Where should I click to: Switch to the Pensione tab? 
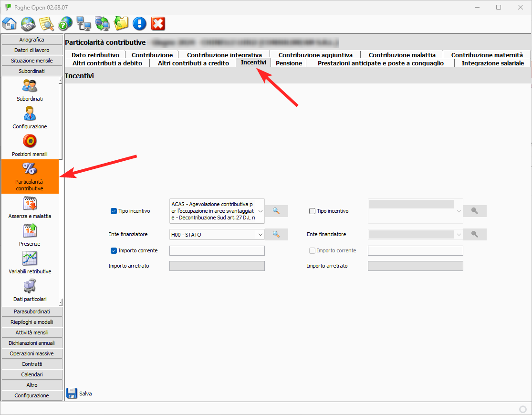coord(289,63)
